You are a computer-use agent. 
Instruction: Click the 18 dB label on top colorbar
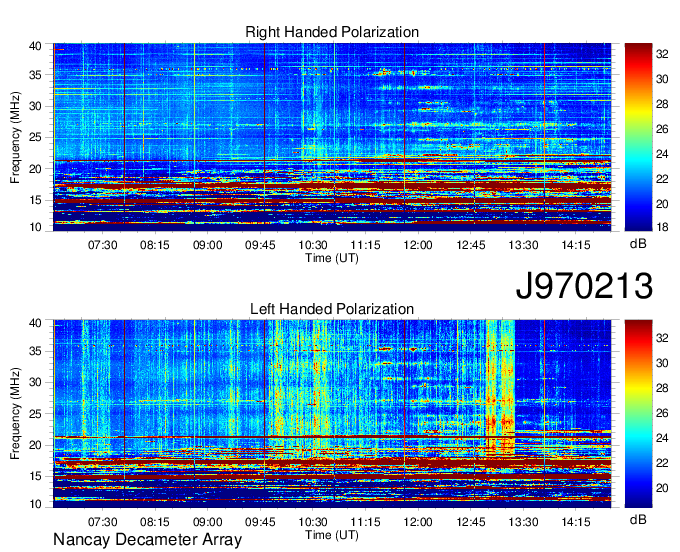(x=662, y=227)
